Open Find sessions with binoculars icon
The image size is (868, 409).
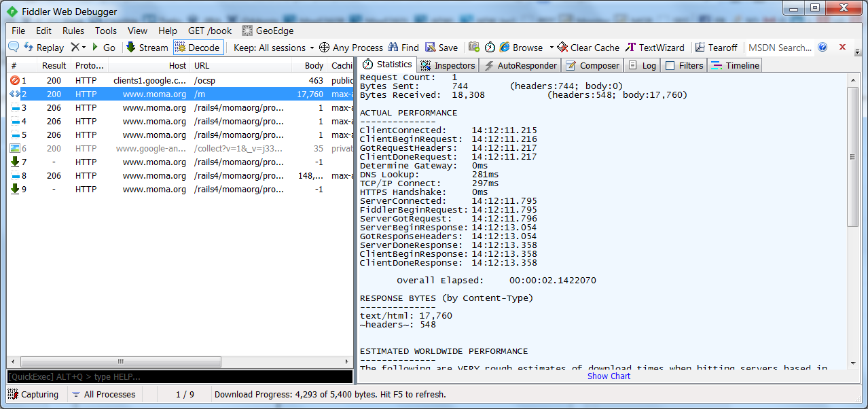click(403, 48)
